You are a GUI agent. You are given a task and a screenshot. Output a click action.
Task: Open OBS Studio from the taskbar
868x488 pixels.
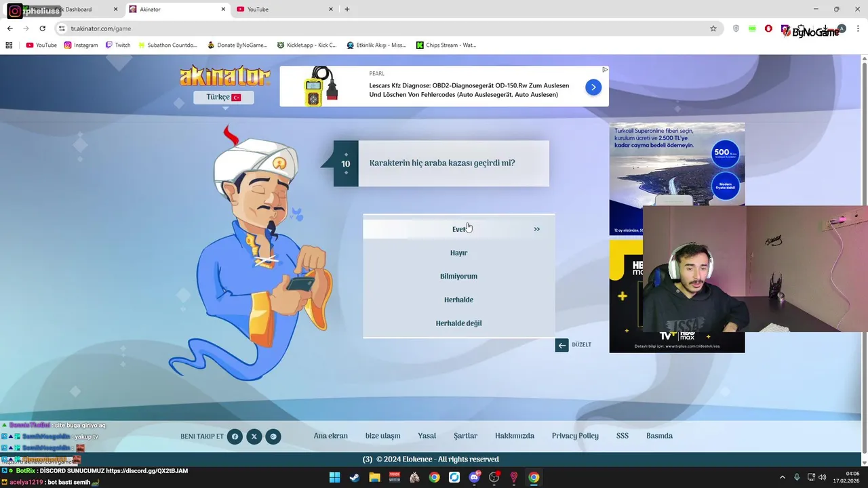point(494,477)
